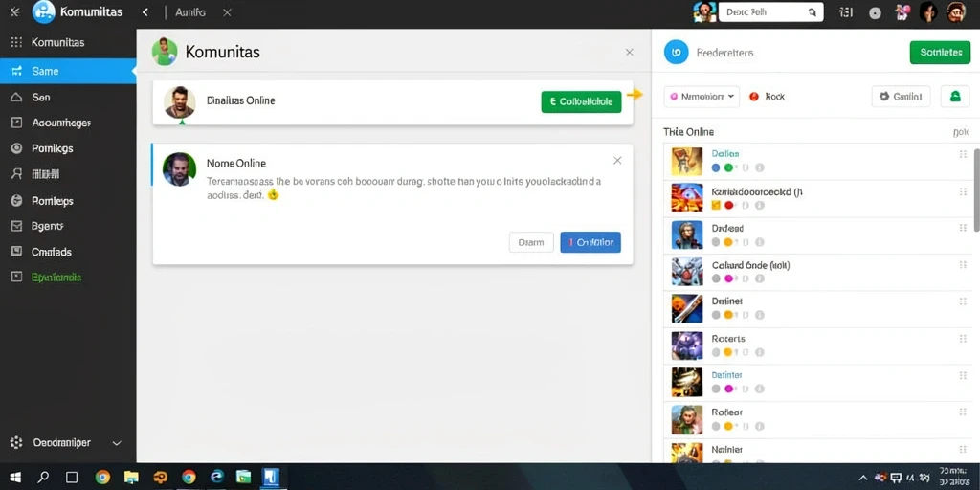The image size is (980, 490).
Task: Click the search magnifier in top search box
Action: (x=812, y=11)
